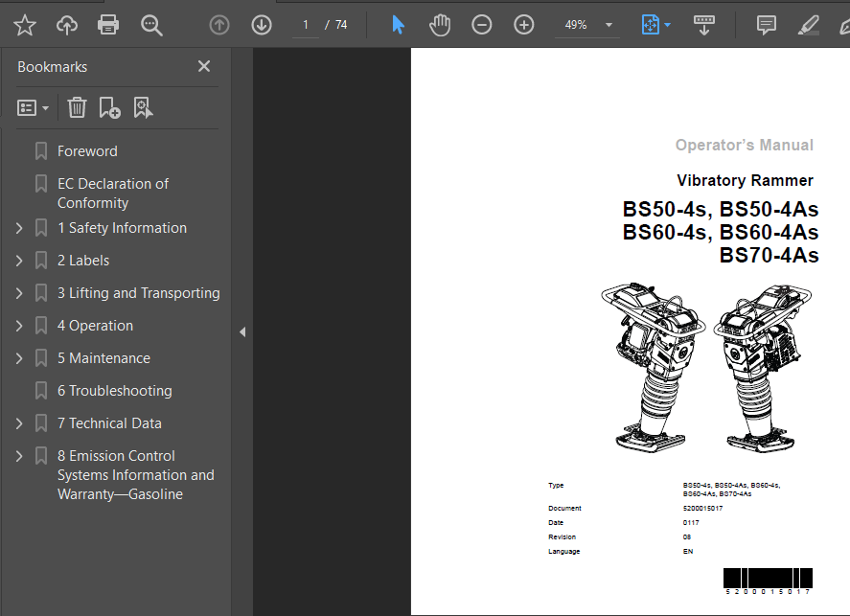The height and width of the screenshot is (616, 850).
Task: Click the fit page view icon
Action: [x=650, y=25]
